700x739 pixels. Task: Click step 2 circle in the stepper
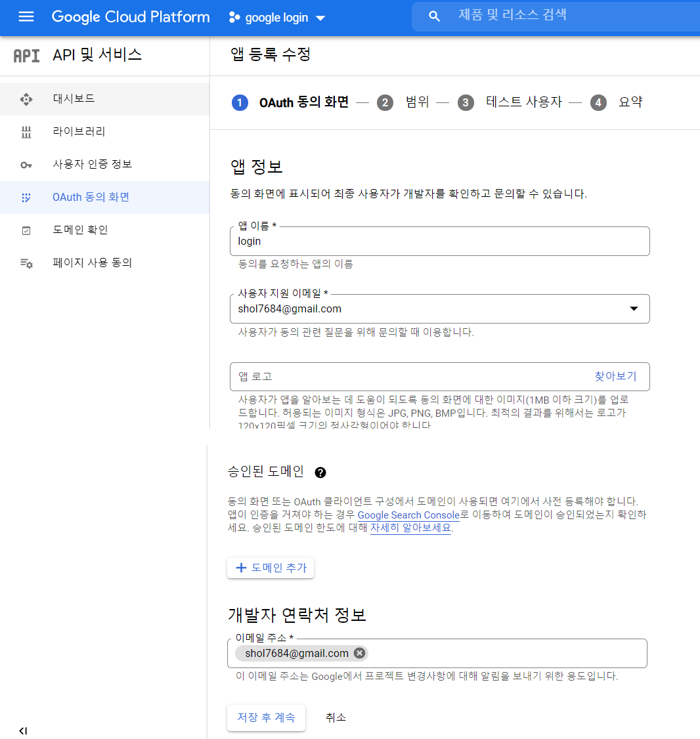(x=385, y=102)
